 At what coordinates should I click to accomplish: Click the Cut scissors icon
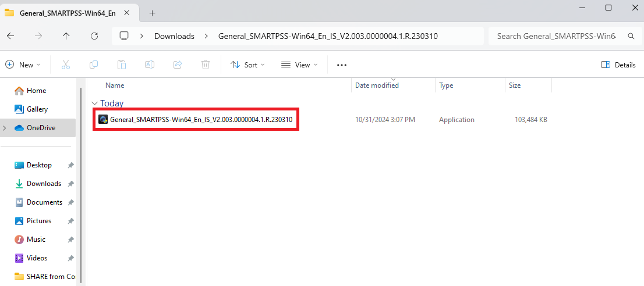[66, 65]
